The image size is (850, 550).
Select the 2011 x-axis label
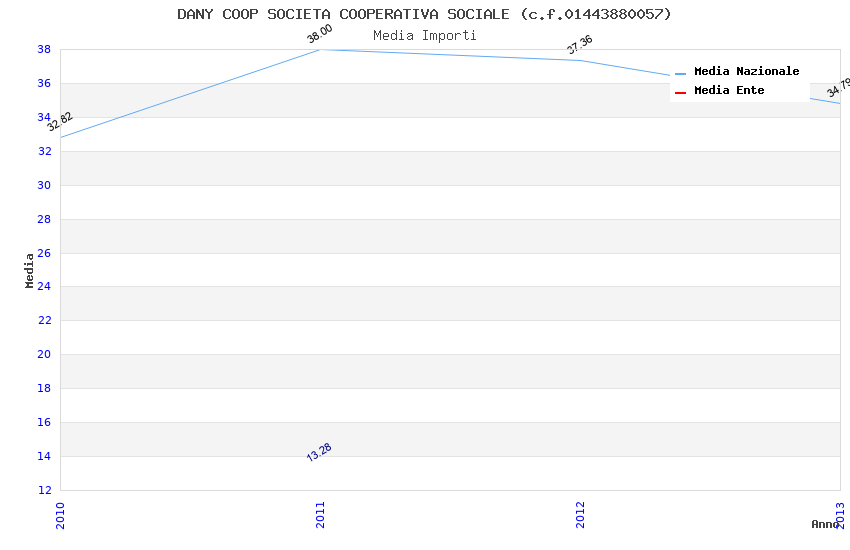pos(320,515)
